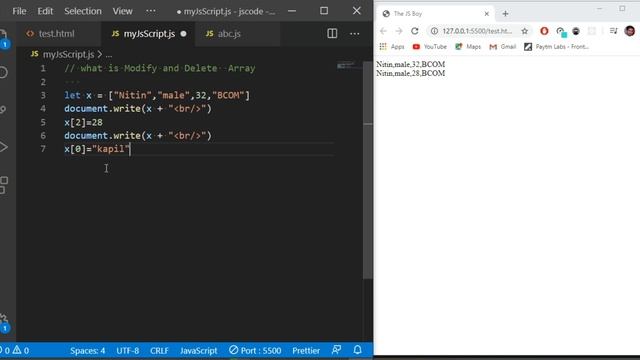Open the Source Control view

[x=3, y=109]
